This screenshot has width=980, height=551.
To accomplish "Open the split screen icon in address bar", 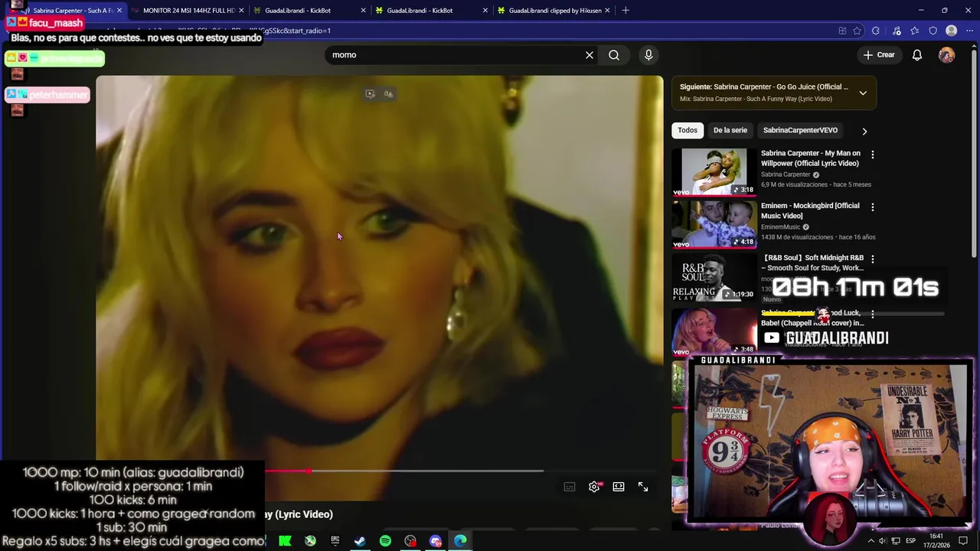I will coord(842,31).
